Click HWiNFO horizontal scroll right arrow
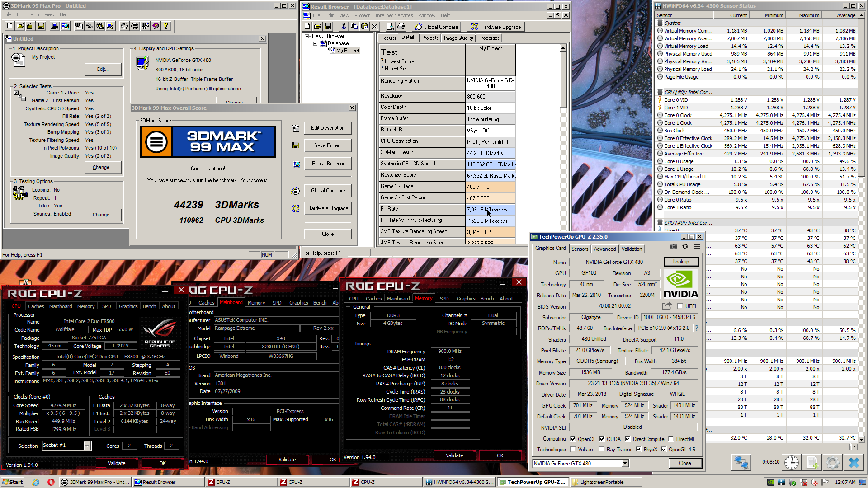 pyautogui.click(x=854, y=446)
